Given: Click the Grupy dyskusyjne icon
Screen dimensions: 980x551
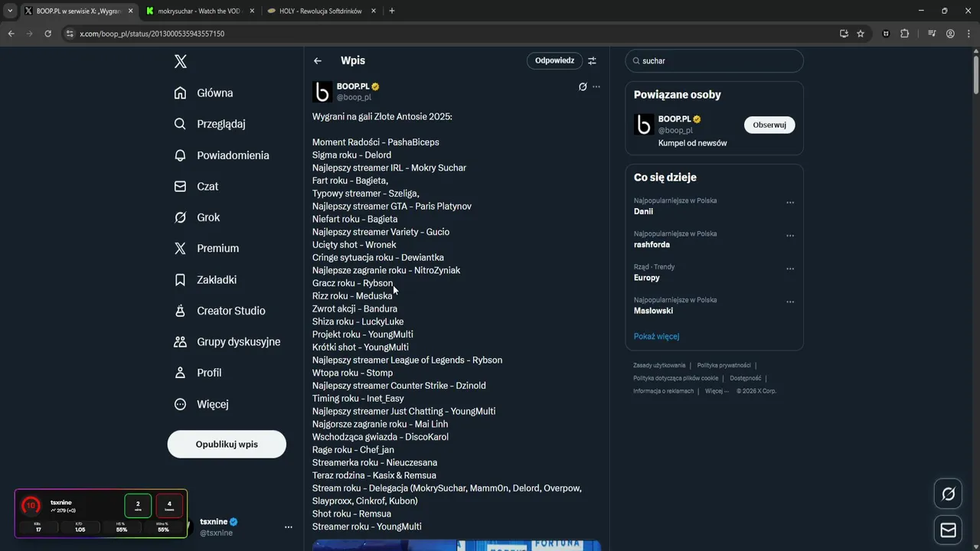Looking at the screenshot, I should [x=180, y=341].
